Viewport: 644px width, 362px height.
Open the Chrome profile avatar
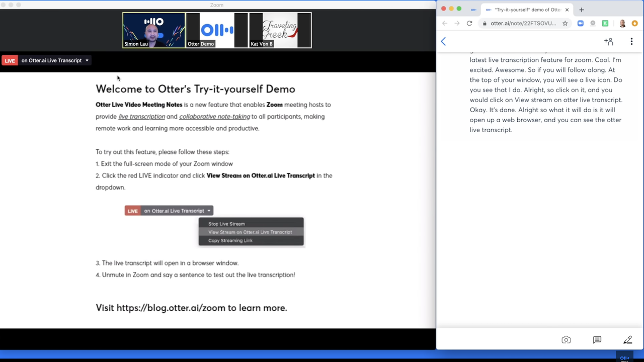pyautogui.click(x=622, y=24)
